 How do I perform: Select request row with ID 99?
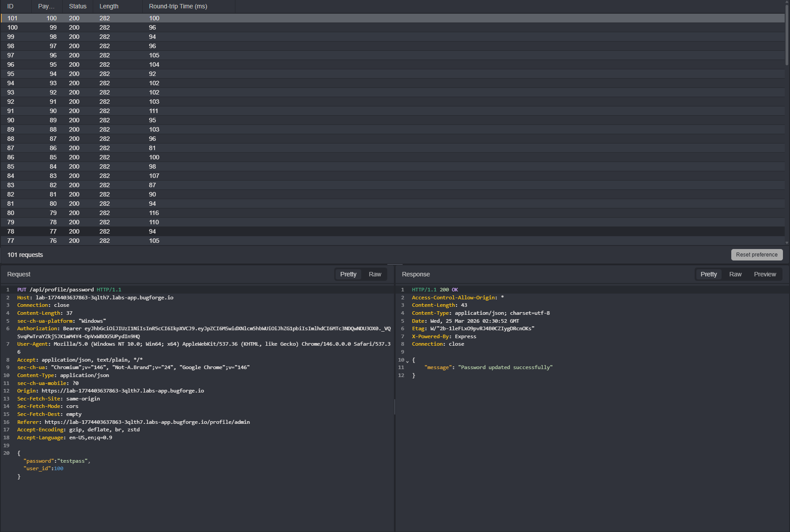[x=393, y=37]
